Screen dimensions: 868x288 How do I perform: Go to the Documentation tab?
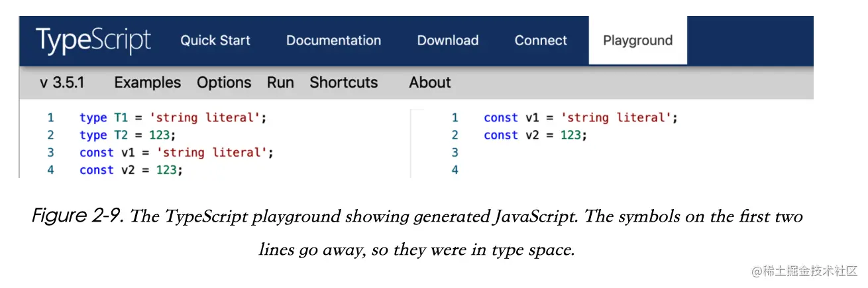tap(333, 40)
